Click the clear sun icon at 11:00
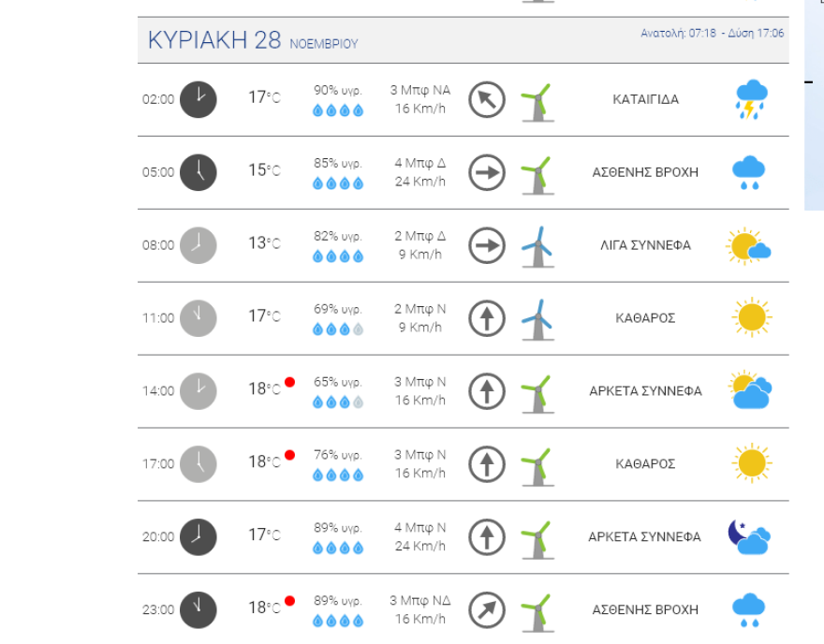 [x=750, y=318]
